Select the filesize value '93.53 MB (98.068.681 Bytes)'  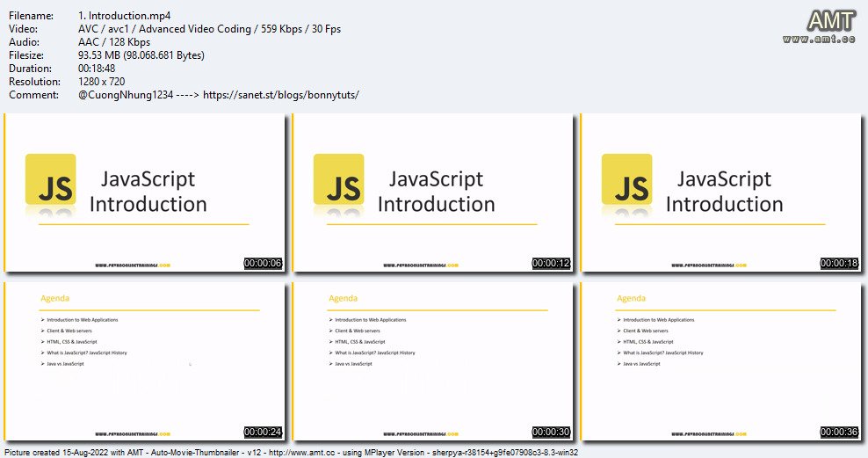[141, 55]
